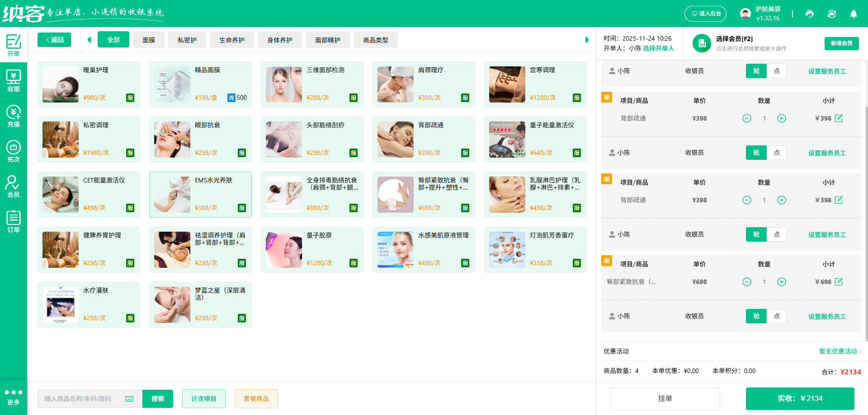The image size is (868, 415).
Task: Click the cloud sync icon in the top bar
Action: coord(832,14)
